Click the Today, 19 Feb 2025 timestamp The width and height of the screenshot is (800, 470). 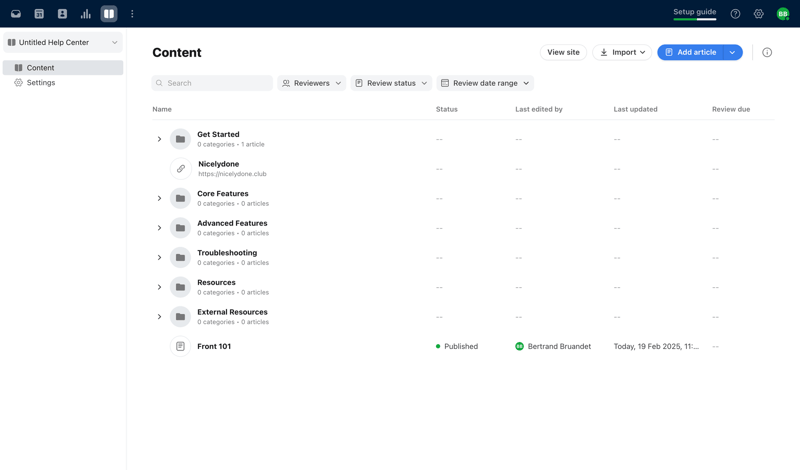[x=656, y=346]
